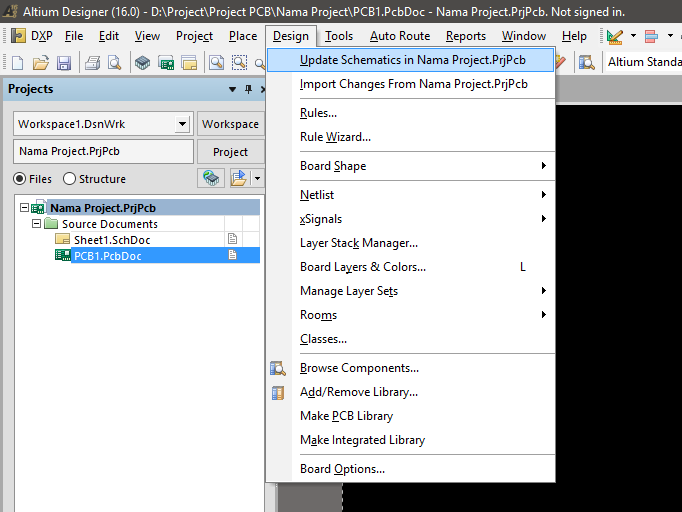Open Board Options...

pyautogui.click(x=410, y=469)
